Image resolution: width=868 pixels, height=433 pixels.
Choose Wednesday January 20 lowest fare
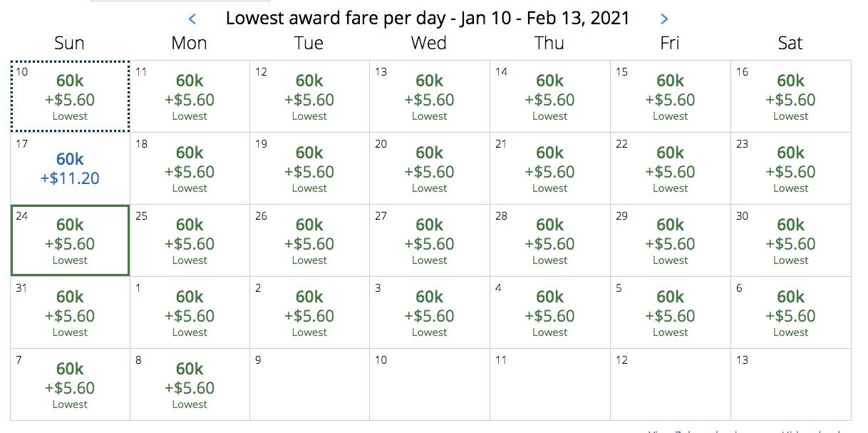[x=430, y=168]
